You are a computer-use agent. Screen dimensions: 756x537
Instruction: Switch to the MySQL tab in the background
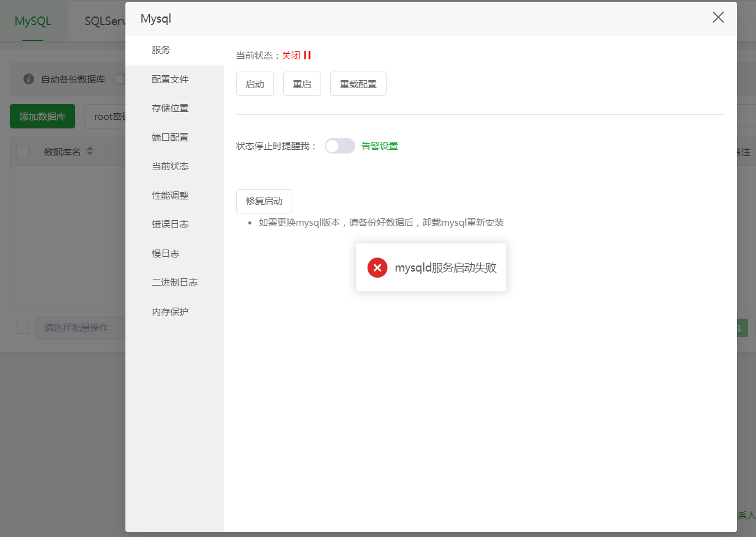(33, 21)
